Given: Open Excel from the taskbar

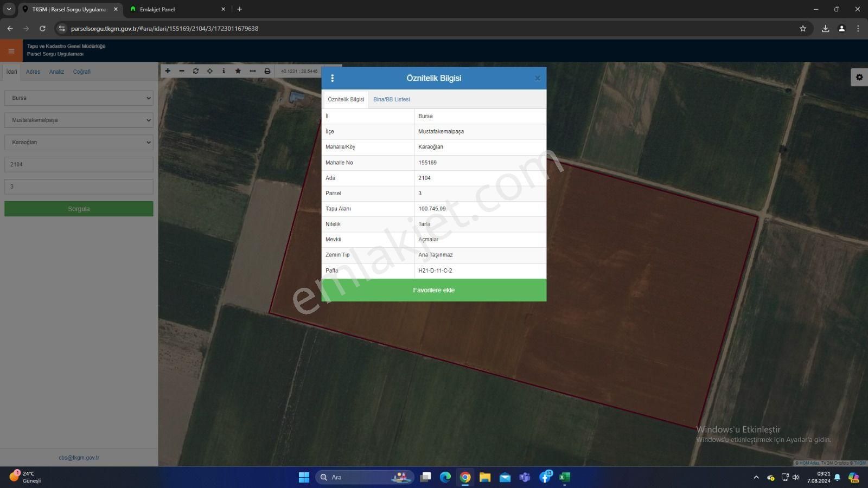Looking at the screenshot, I should 565,477.
